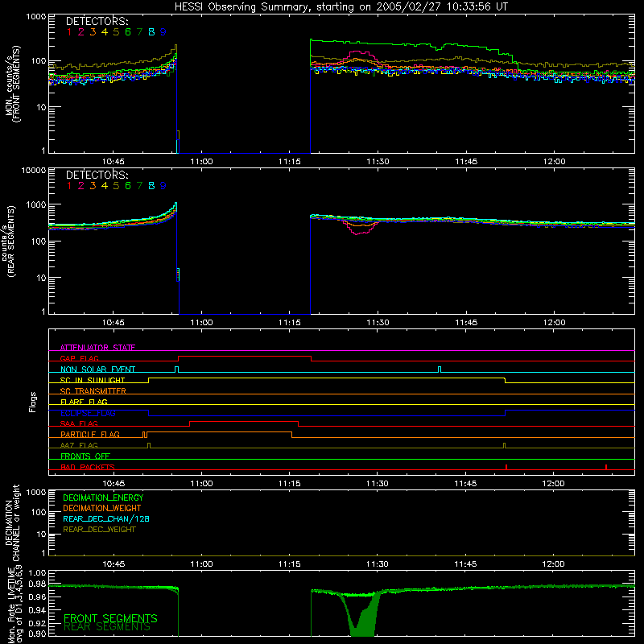The height and width of the screenshot is (644, 644).
Task: Click the BAD_PACKETS flag label
Action: (88, 467)
